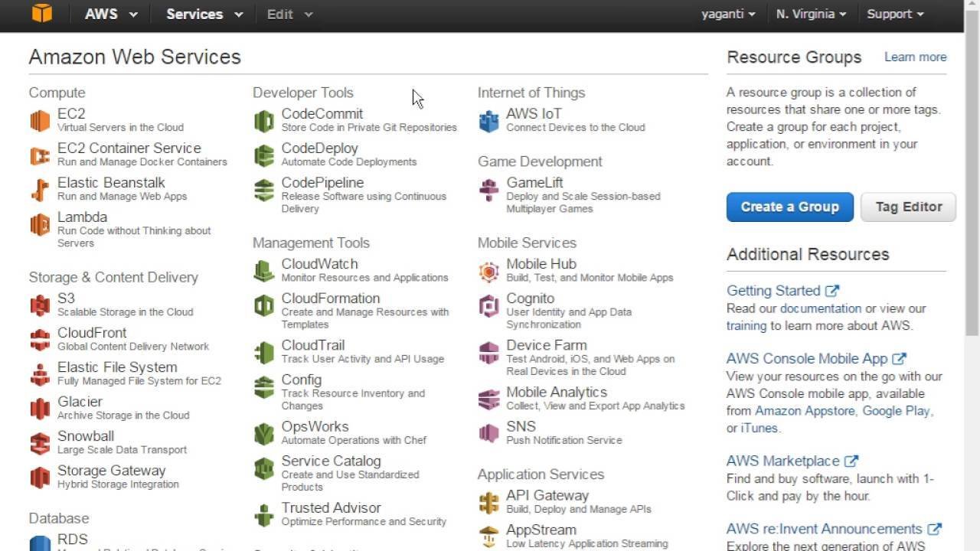Open the CodePipeline icon
Viewport: 980px width, 551px height.
[x=264, y=190]
